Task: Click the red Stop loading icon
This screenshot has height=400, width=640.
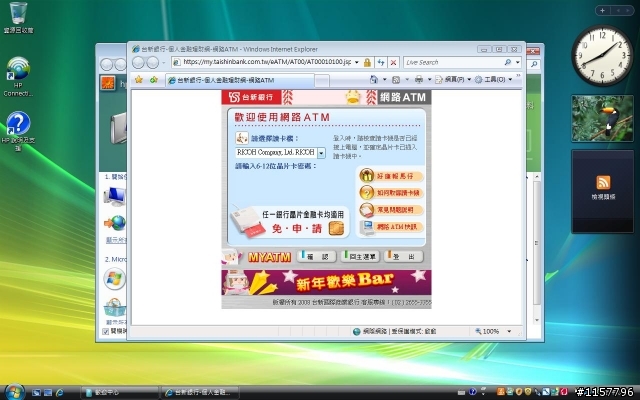Action: click(x=393, y=62)
